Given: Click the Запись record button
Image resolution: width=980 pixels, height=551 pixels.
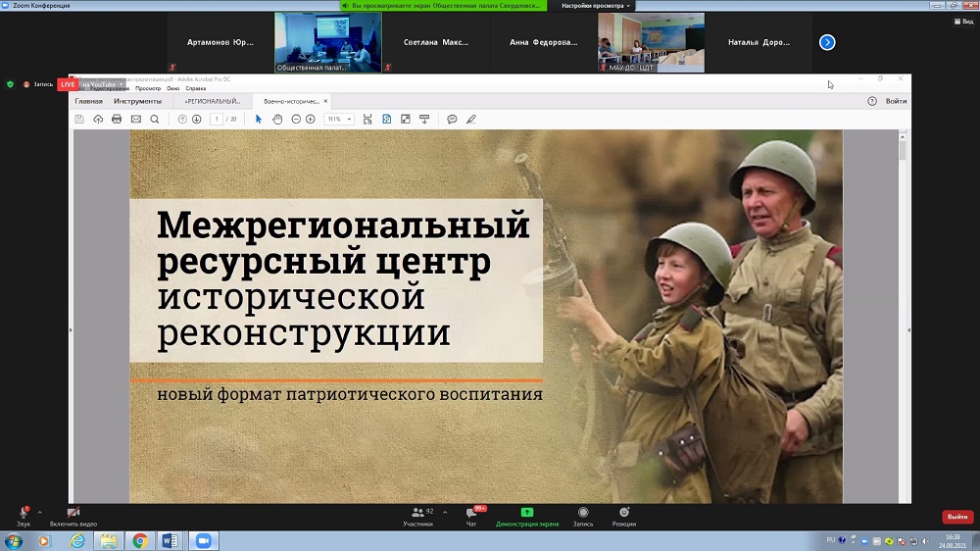Looking at the screenshot, I should (583, 516).
